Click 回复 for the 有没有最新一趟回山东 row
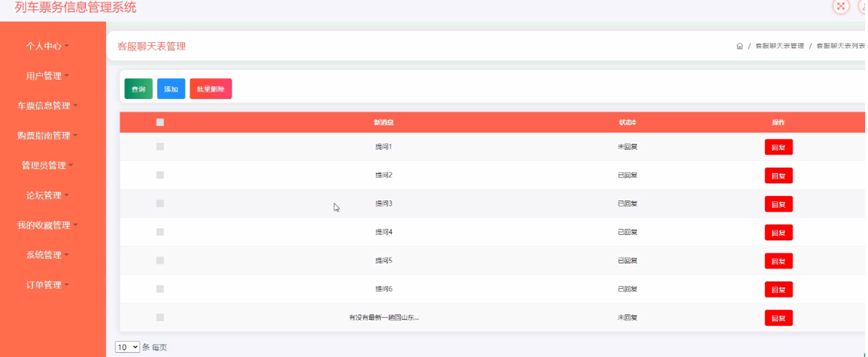Screen dimensions: 868x357 point(778,317)
